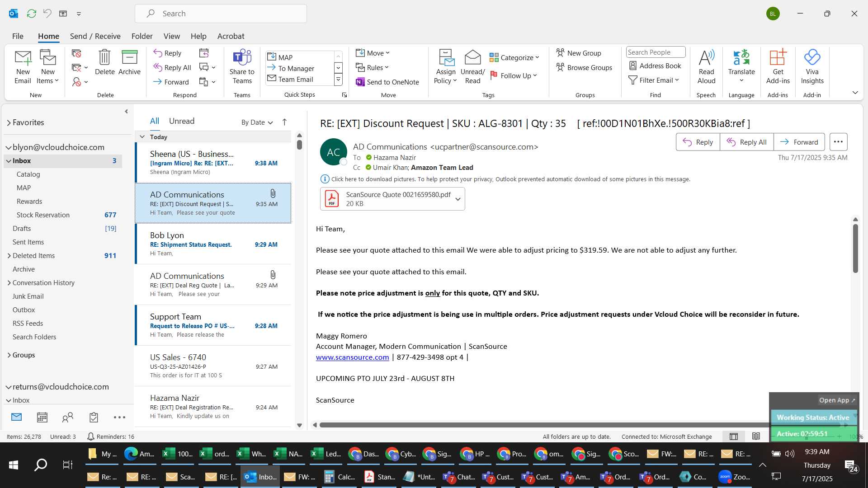Open the attachment options dropdown arrow

(x=458, y=199)
